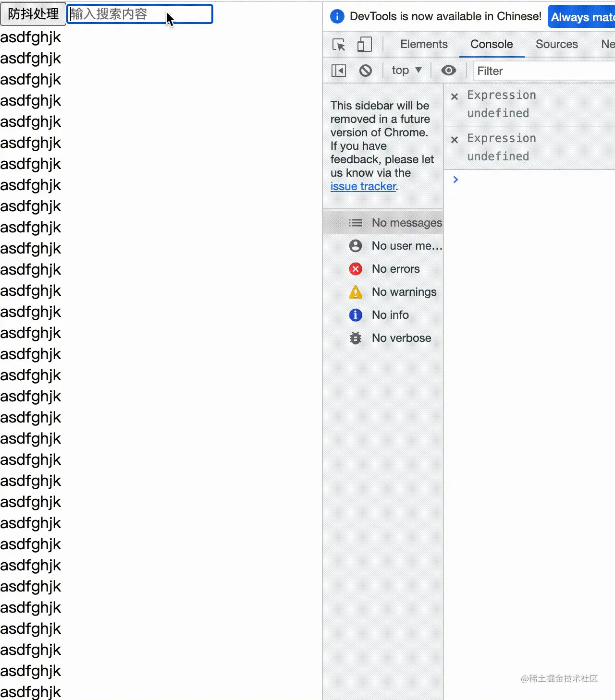This screenshot has height=700, width=615.
Task: Switch to the Elements tab
Action: tap(424, 44)
